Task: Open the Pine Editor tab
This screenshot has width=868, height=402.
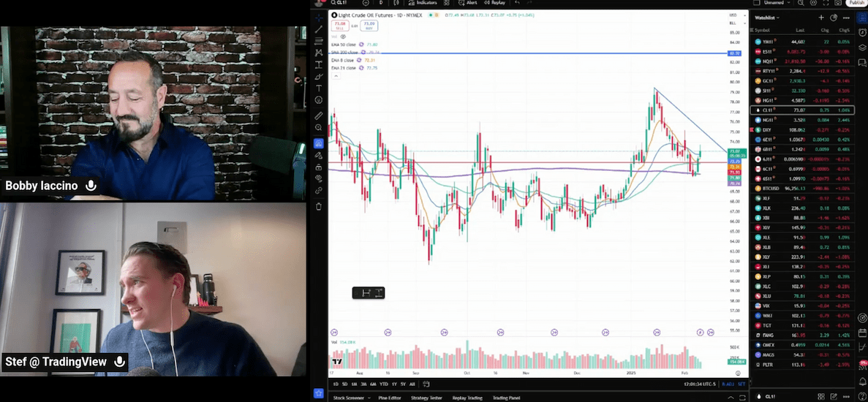Action: click(390, 398)
